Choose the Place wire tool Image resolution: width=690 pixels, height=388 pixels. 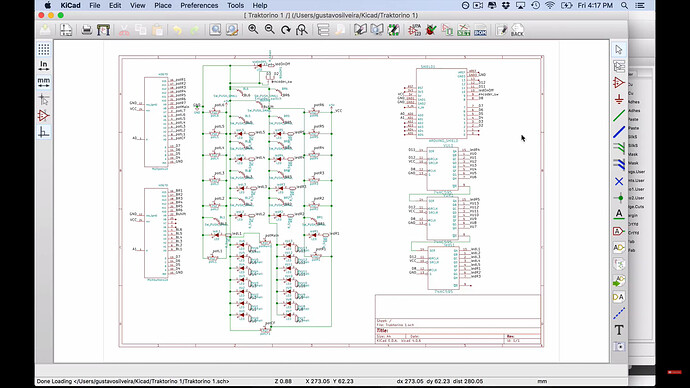(619, 116)
